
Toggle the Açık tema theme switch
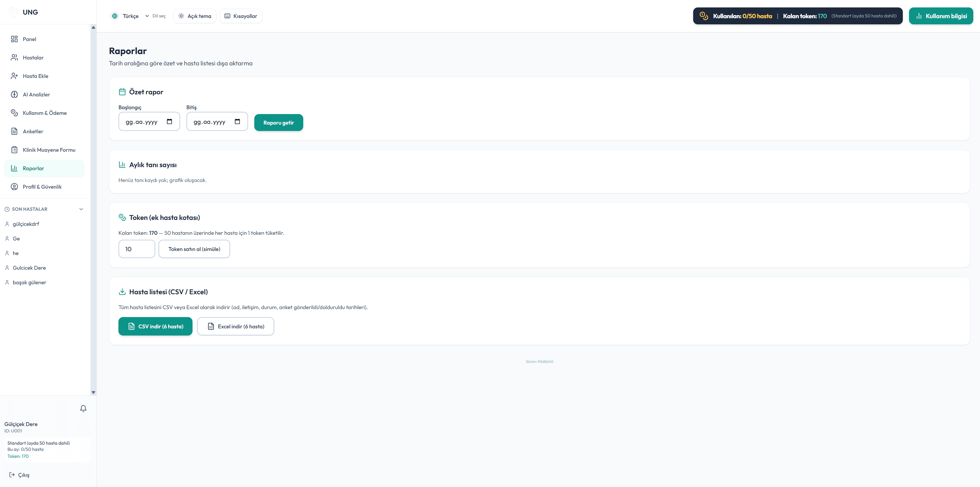pos(195,16)
